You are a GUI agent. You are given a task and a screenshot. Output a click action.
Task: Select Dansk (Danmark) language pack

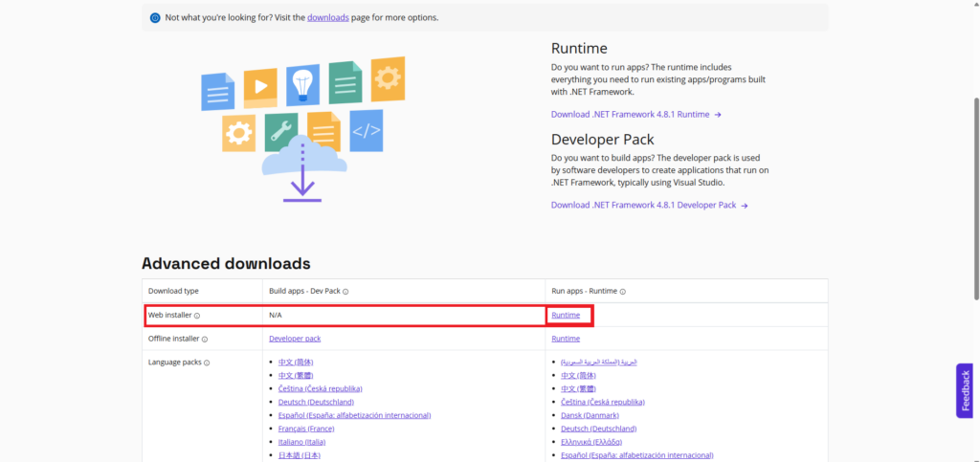[x=590, y=415]
